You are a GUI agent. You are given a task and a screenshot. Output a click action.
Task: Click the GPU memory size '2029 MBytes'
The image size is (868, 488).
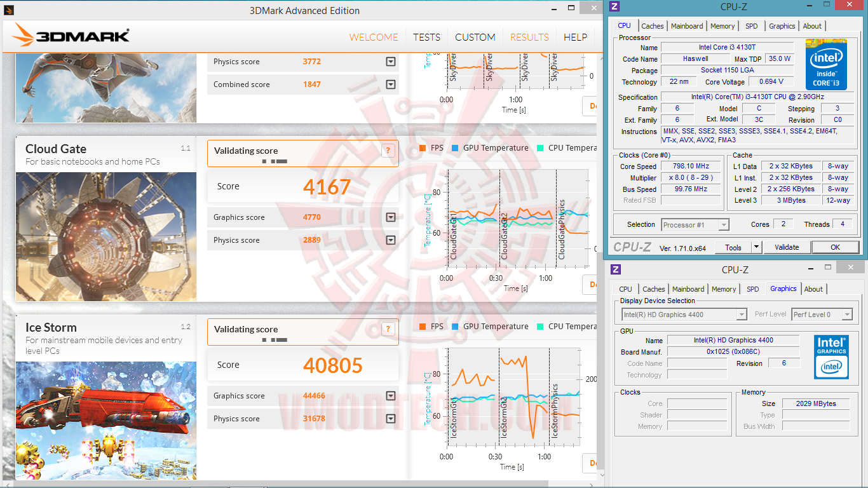click(x=816, y=403)
